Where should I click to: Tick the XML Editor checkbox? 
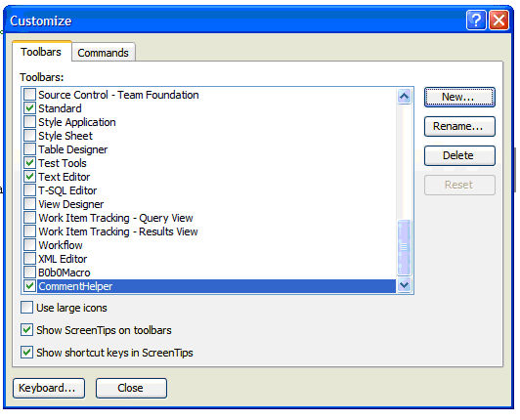[x=29, y=259]
